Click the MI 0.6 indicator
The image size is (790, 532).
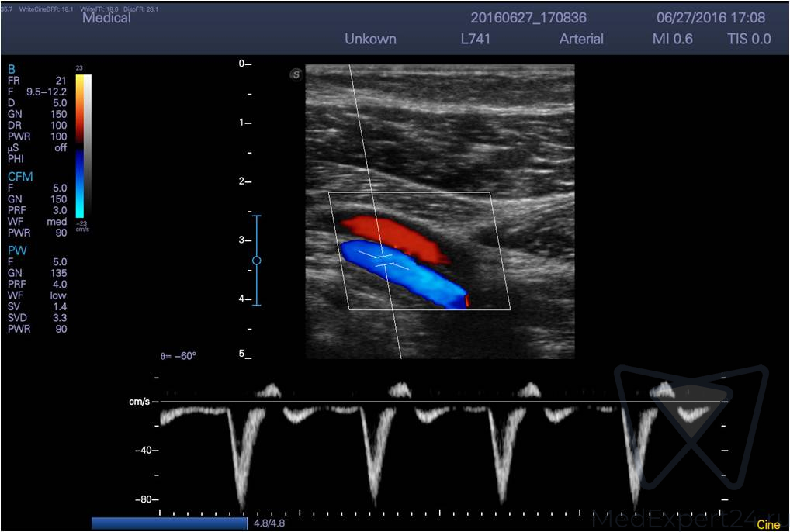pyautogui.click(x=673, y=39)
